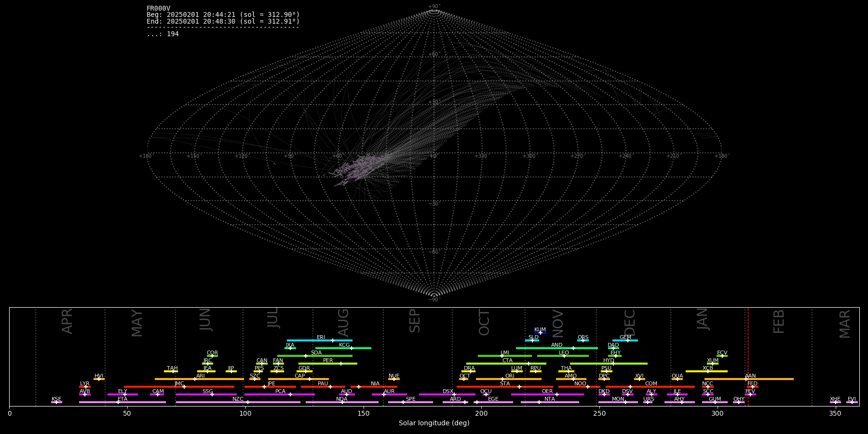Click the green LMI activity bar
This screenshot has height=434, width=868.
click(x=505, y=356)
